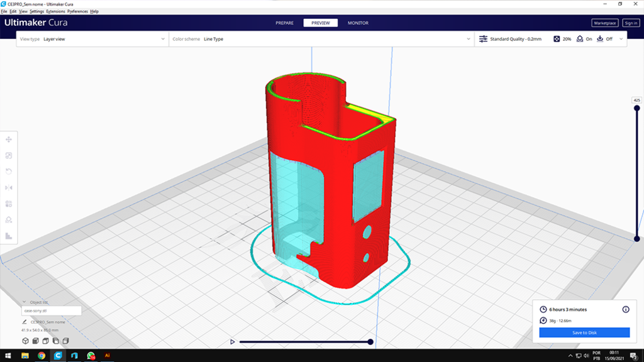Click the support icon showing On
The image size is (644, 362).
580,38
